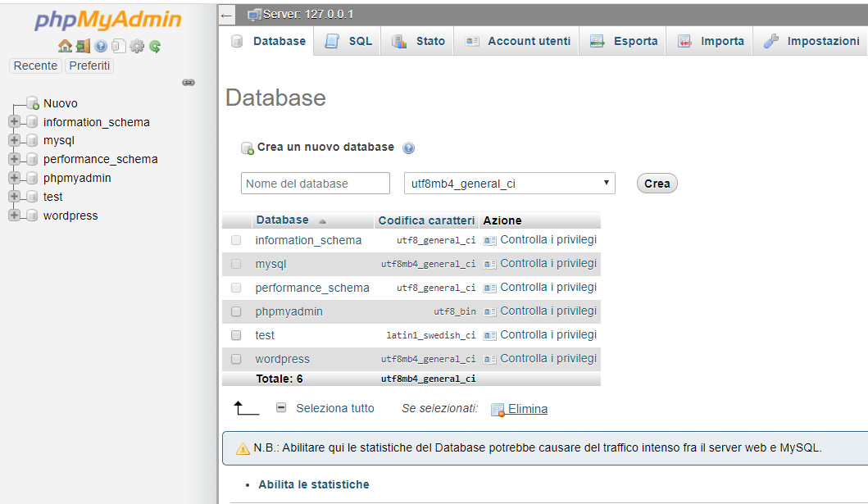The image size is (868, 504).
Task: Click the Nome del database input field
Action: coord(316,184)
